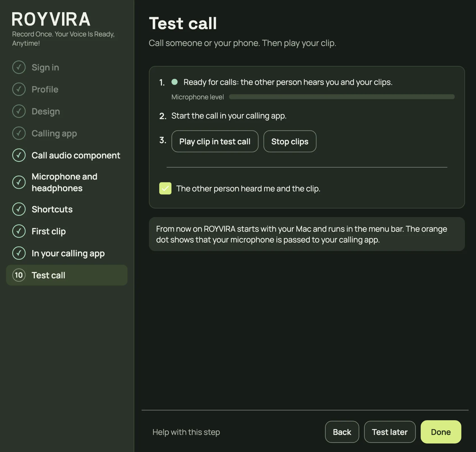Click the 'Record Once. Your Voice Is Ready' tagline
Viewport: 476px width, 452px height.
(63, 39)
